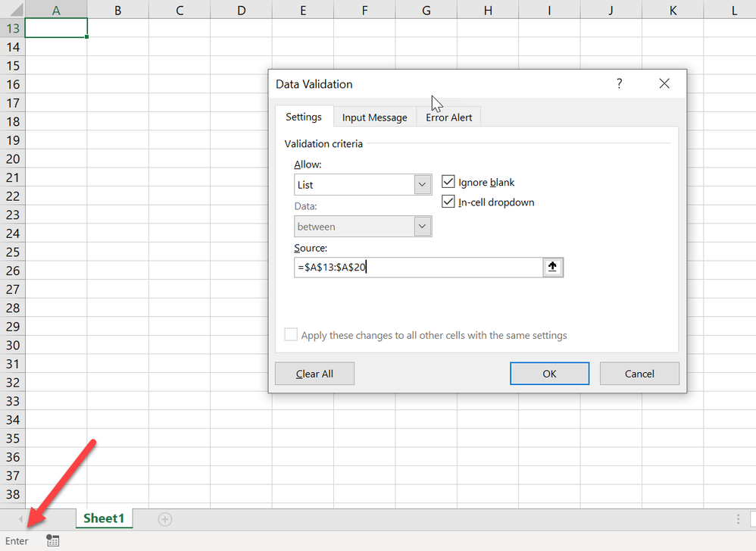Switch to the Input Message tab
This screenshot has height=551, width=756.
(x=375, y=117)
